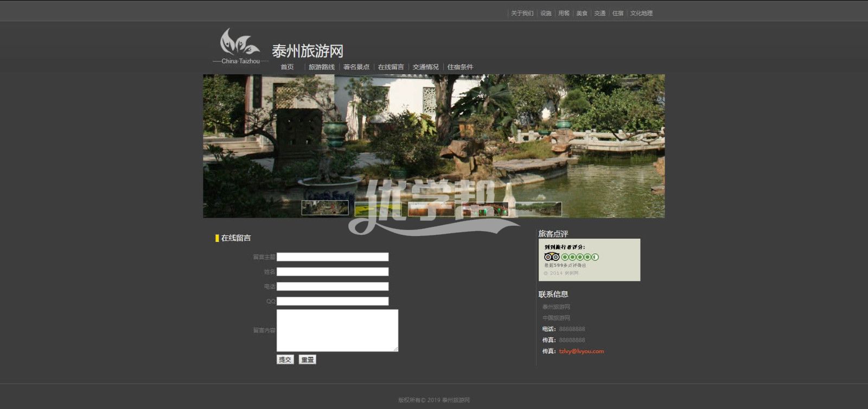Click the textarea resize handle corner
Viewport: 868px width, 409px height.
click(396, 349)
